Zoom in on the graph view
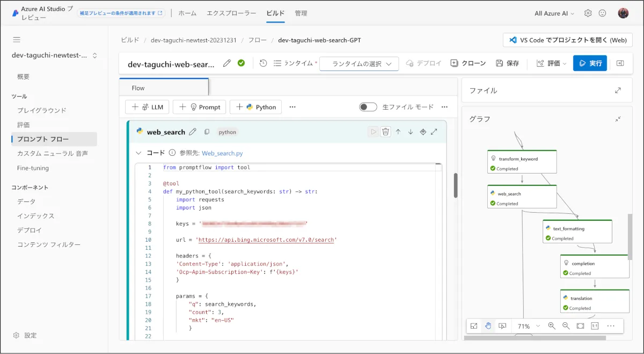Screen dimensions: 644x354 click(552, 326)
